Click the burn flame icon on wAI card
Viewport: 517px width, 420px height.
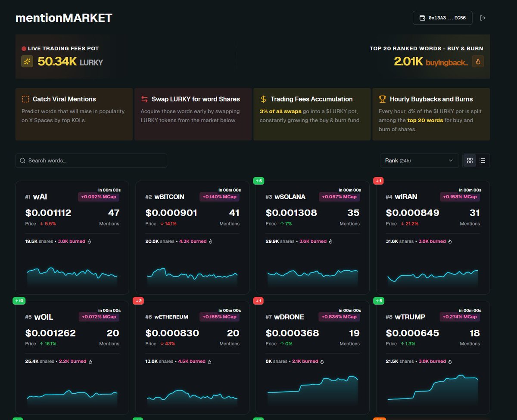point(90,241)
